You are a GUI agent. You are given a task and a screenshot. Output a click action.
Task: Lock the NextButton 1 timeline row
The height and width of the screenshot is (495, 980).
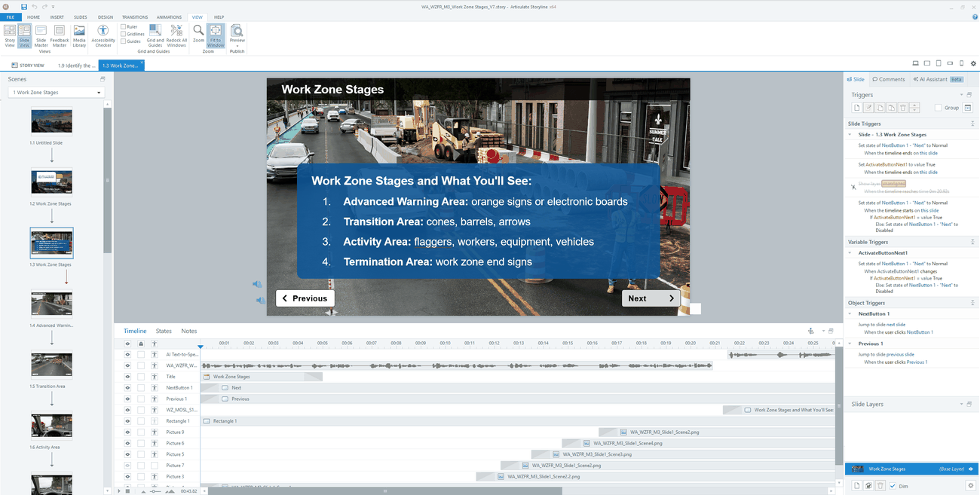pyautogui.click(x=141, y=387)
